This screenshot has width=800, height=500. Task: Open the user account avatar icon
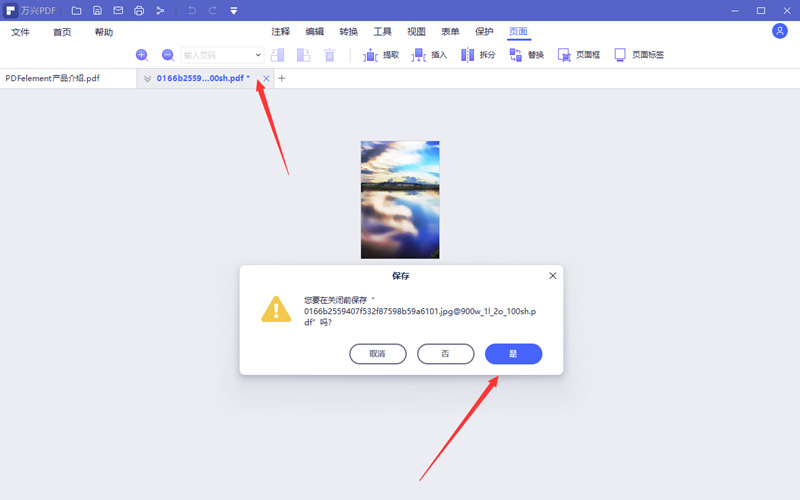(780, 31)
